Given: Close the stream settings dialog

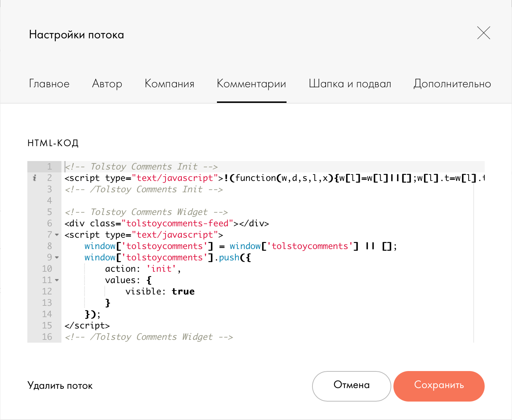Looking at the screenshot, I should [x=484, y=33].
